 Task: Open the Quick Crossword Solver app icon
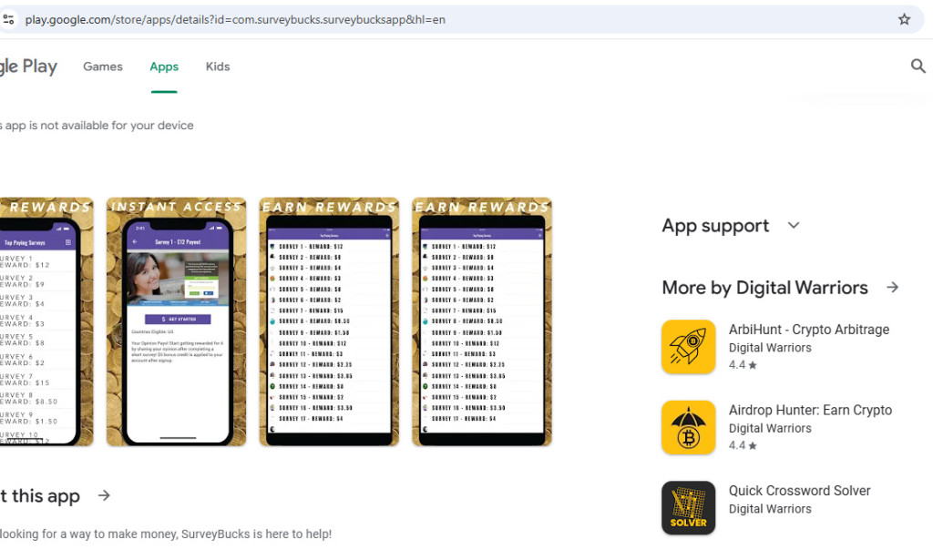coord(688,506)
